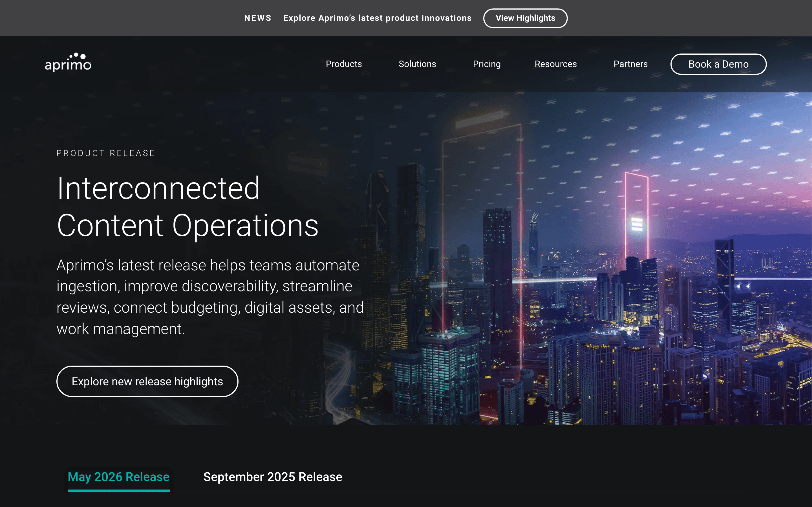Open the Resources menu

555,64
